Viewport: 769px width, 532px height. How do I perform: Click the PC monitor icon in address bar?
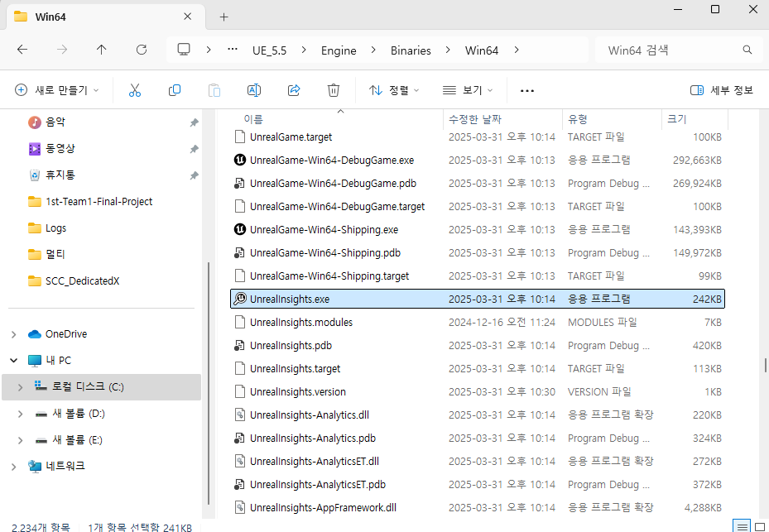[184, 50]
